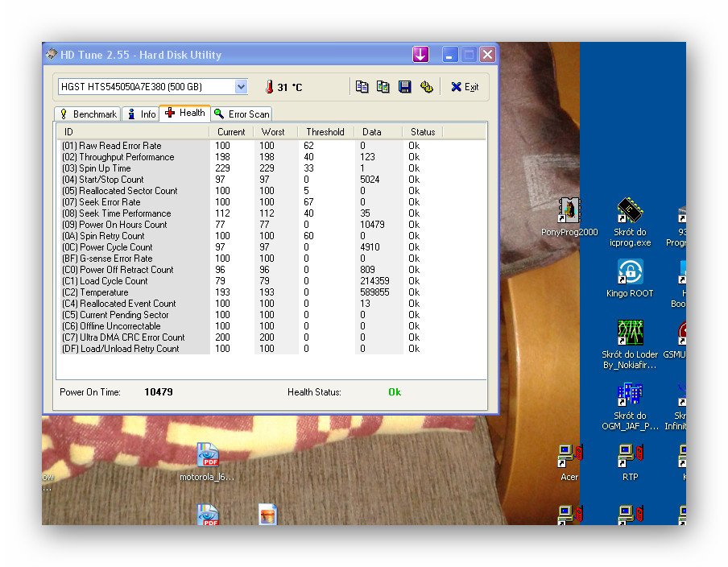Open the Skrót do icprog.exe desktop shortcut

[630, 222]
